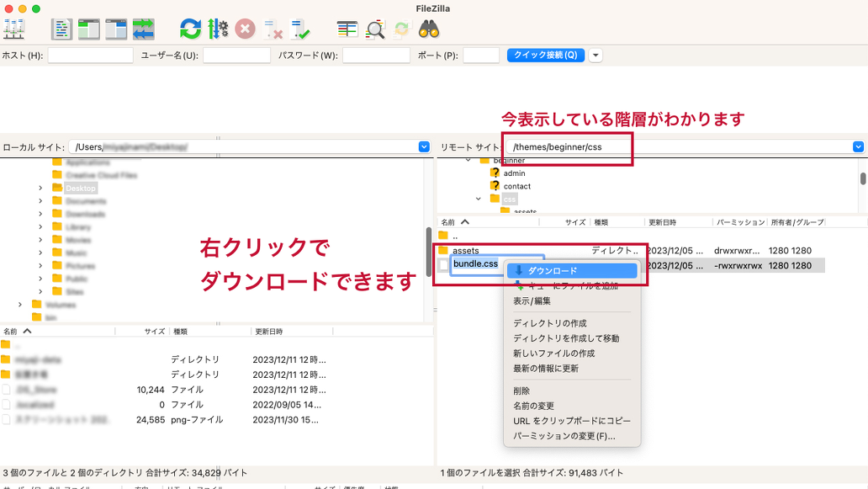The width and height of the screenshot is (868, 489).
Task: Open the Site Manager icon
Action: 14,29
